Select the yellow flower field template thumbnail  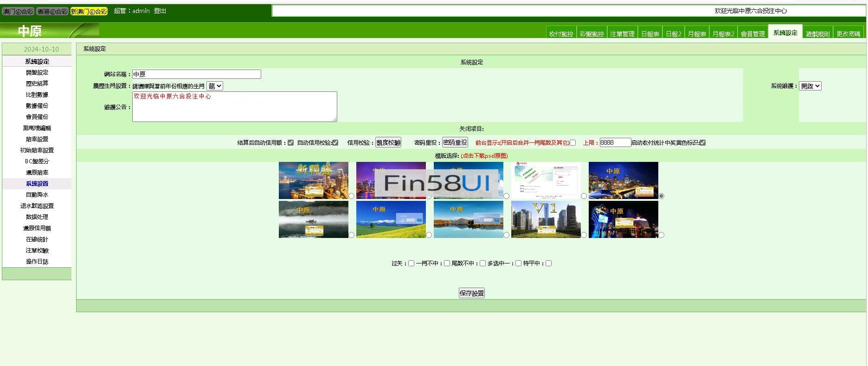pyautogui.click(x=391, y=219)
